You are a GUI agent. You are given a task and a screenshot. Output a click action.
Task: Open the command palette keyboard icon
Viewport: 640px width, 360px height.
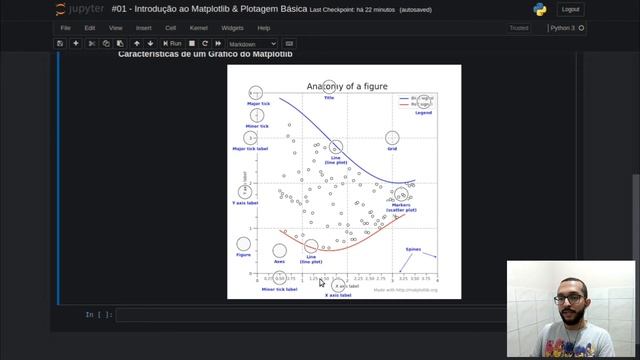click(x=289, y=44)
